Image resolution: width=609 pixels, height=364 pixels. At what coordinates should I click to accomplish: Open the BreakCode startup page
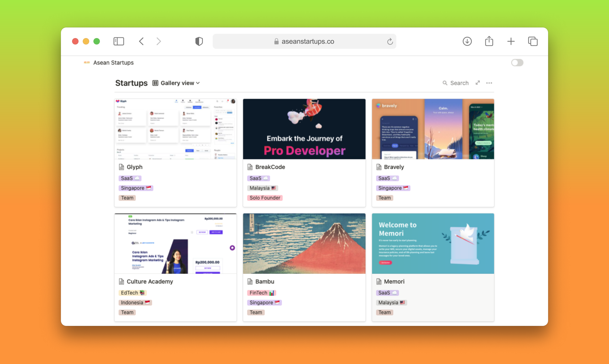coord(270,167)
